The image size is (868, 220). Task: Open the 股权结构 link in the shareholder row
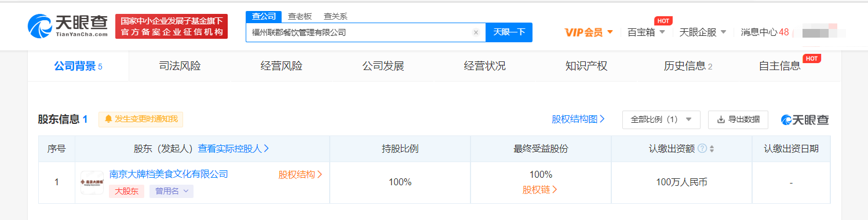(x=300, y=174)
